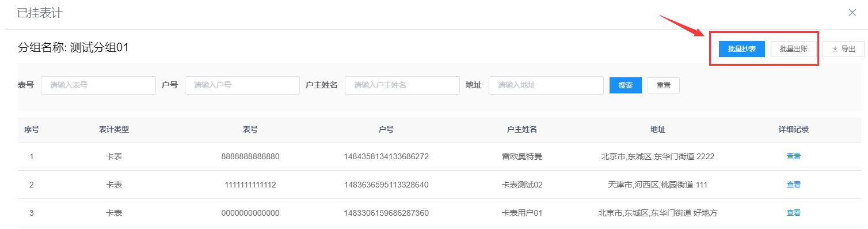Select account number 1483306159686287360
868x229 pixels.
(386, 213)
